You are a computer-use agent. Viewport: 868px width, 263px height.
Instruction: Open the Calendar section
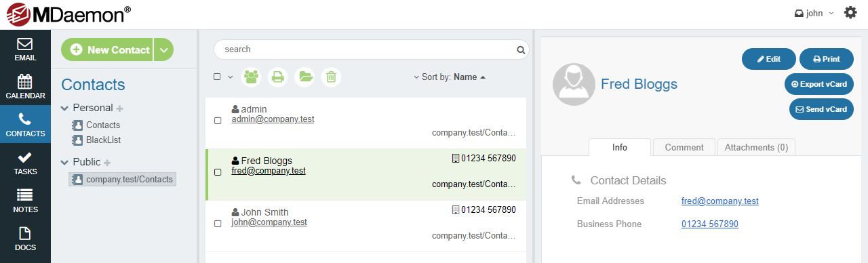(x=25, y=87)
